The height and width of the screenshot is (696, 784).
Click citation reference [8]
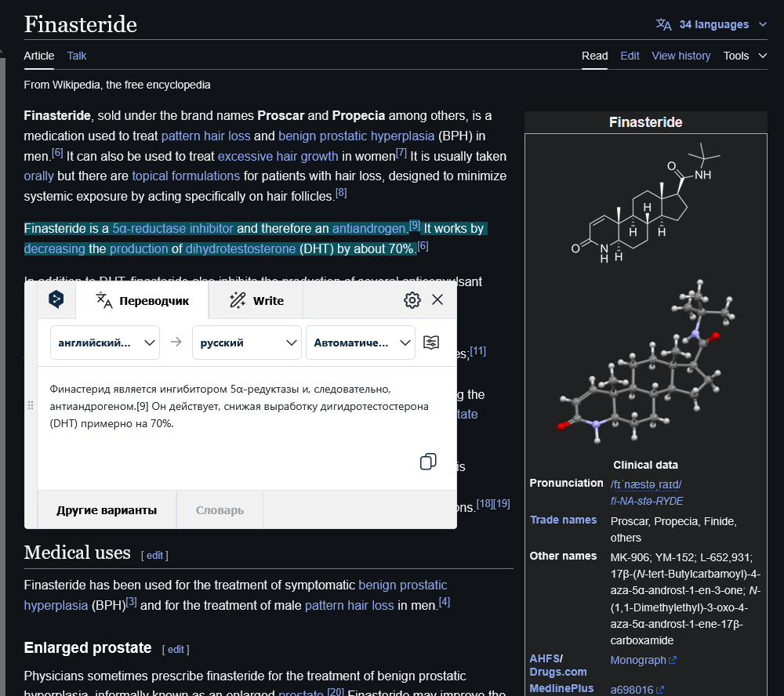click(x=341, y=193)
